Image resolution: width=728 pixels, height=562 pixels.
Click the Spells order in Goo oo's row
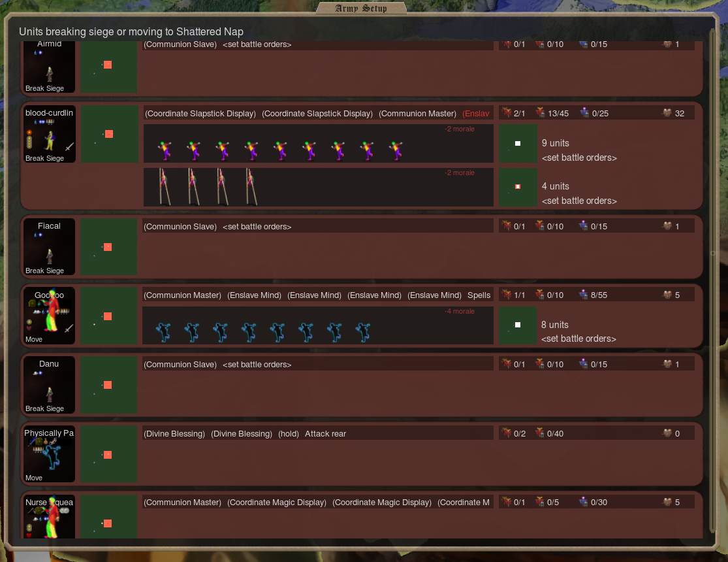tap(479, 295)
